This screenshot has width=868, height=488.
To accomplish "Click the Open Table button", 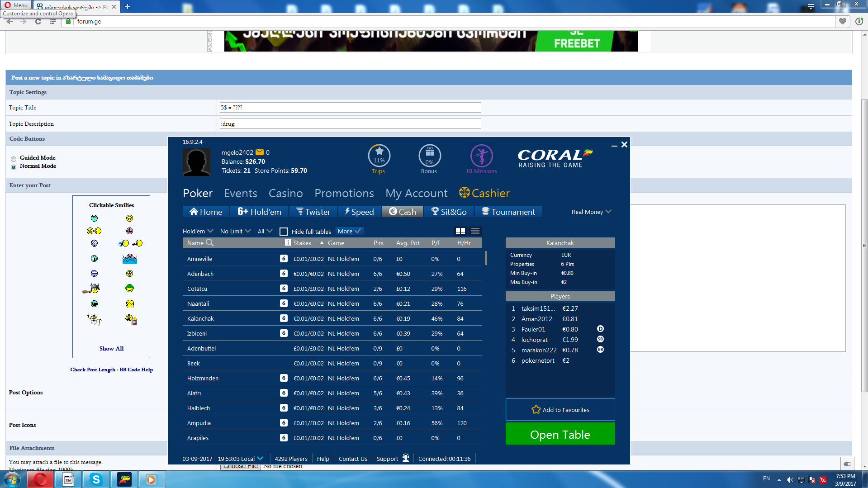I will click(x=560, y=434).
